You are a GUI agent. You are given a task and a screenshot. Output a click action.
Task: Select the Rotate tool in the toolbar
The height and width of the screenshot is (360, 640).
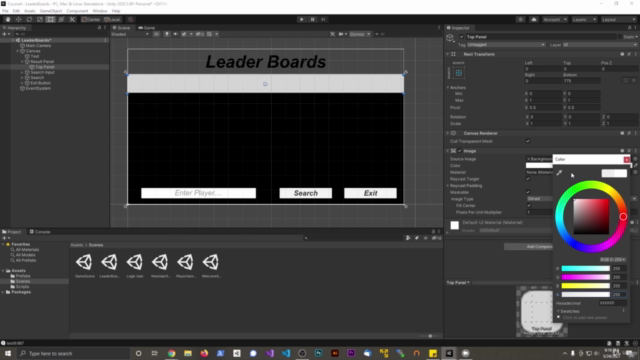coord(29,19)
